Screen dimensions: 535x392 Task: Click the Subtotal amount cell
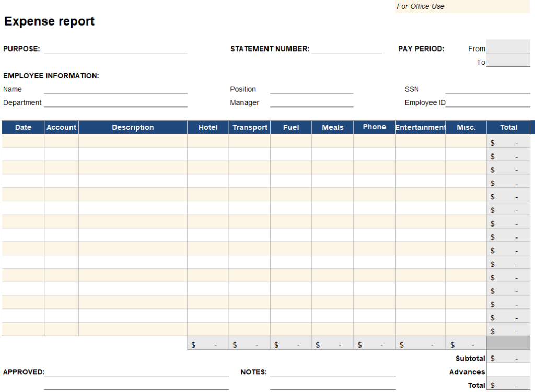(x=508, y=358)
